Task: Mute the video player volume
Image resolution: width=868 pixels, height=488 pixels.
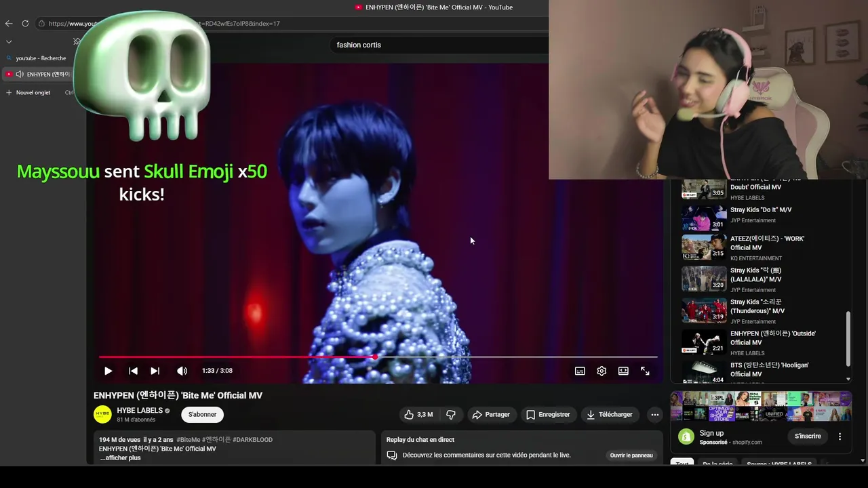Action: (x=182, y=371)
